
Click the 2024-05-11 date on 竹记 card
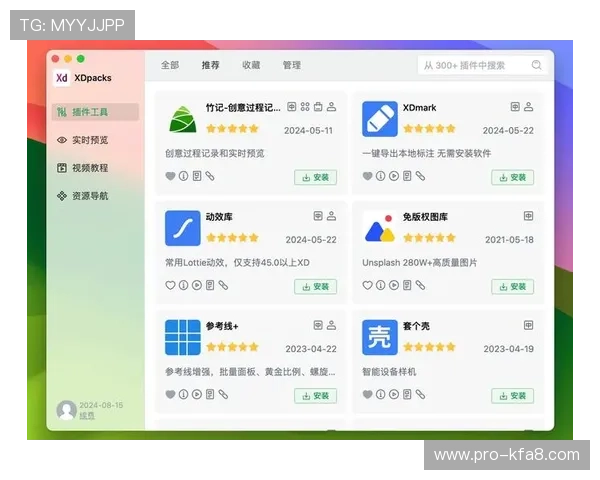[x=308, y=131]
